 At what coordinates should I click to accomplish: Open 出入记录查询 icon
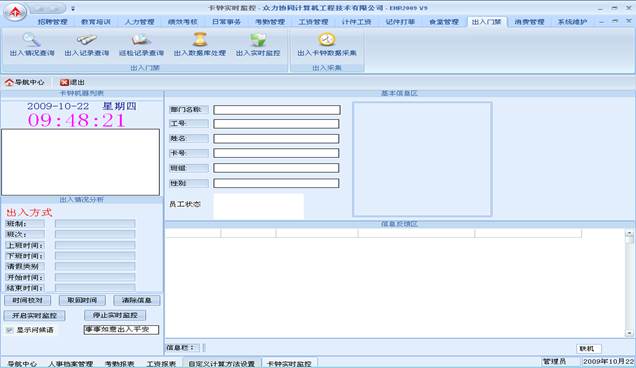coord(86,40)
